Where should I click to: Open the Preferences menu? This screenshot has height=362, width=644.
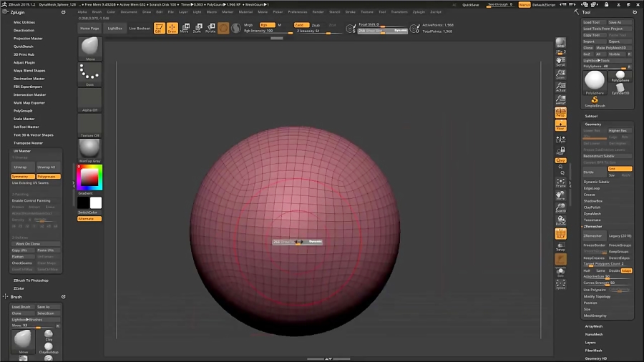tap(298, 12)
